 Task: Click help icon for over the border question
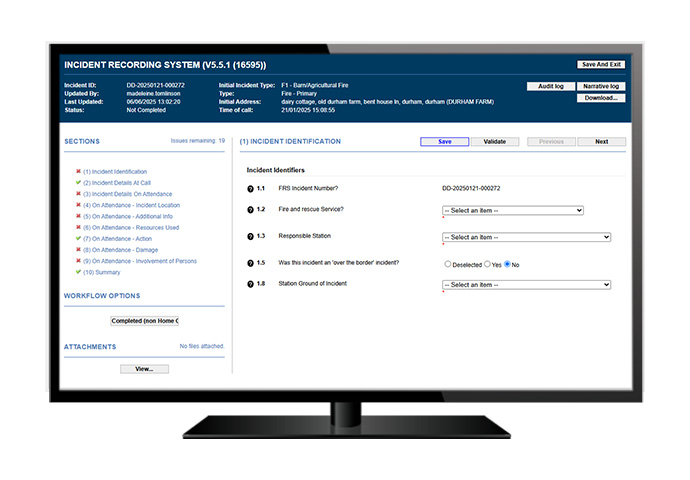(250, 264)
